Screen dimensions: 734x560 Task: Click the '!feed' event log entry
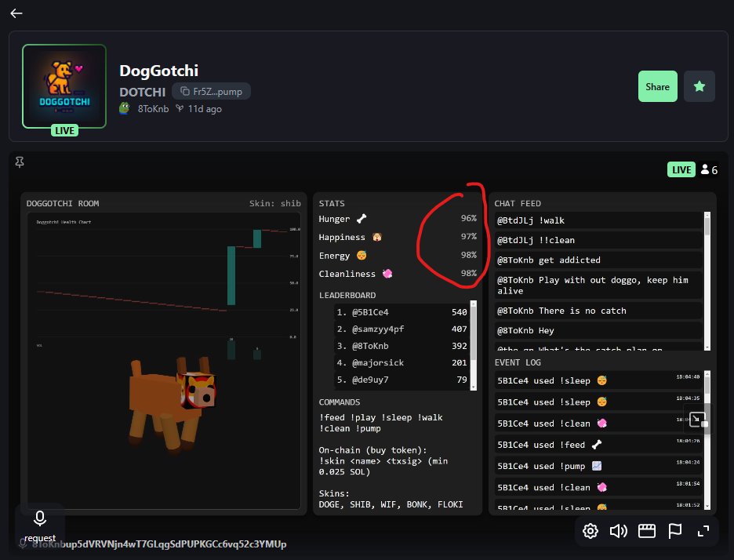(598, 445)
